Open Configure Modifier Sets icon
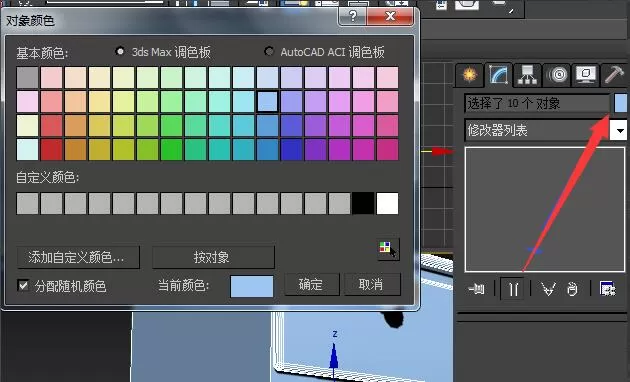The width and height of the screenshot is (630, 382). 607,289
